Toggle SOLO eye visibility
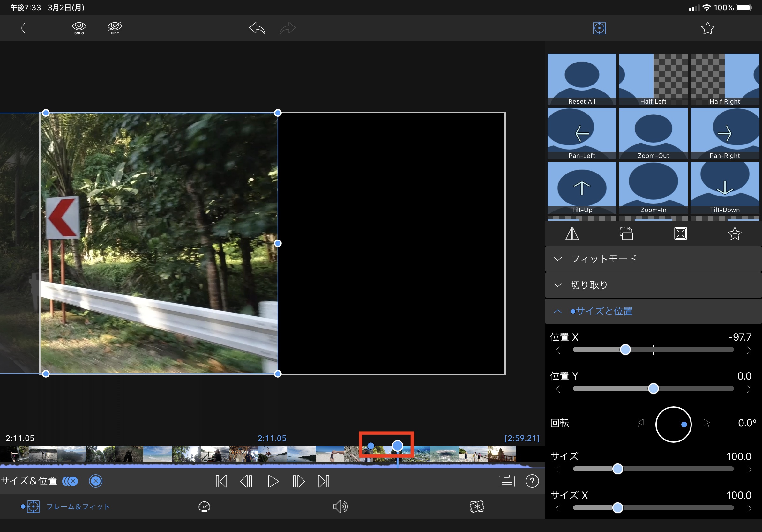This screenshot has width=762, height=532. tap(79, 28)
